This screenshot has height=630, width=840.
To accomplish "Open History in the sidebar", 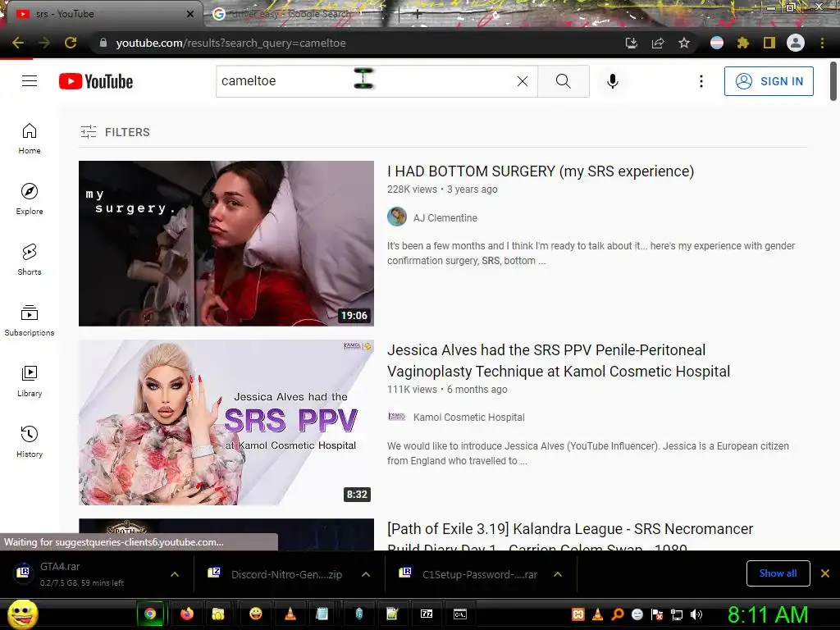I will click(x=30, y=441).
